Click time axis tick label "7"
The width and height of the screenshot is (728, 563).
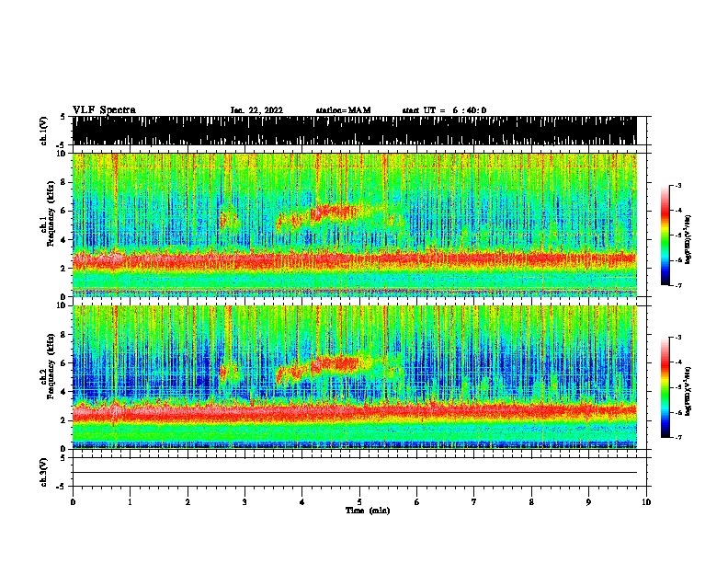[474, 502]
